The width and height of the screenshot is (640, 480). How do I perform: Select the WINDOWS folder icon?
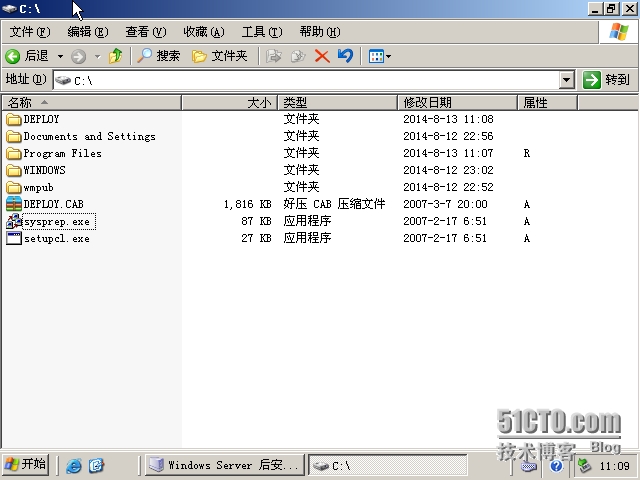coord(14,170)
